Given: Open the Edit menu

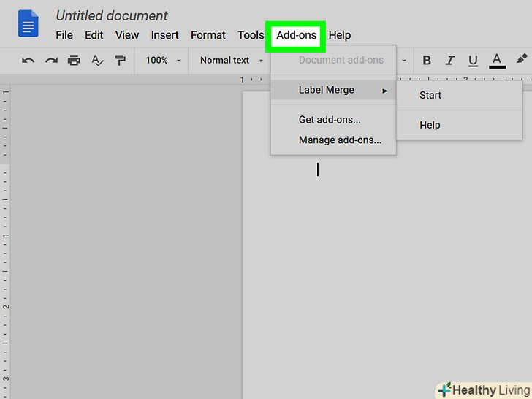Looking at the screenshot, I should pyautogui.click(x=94, y=35).
